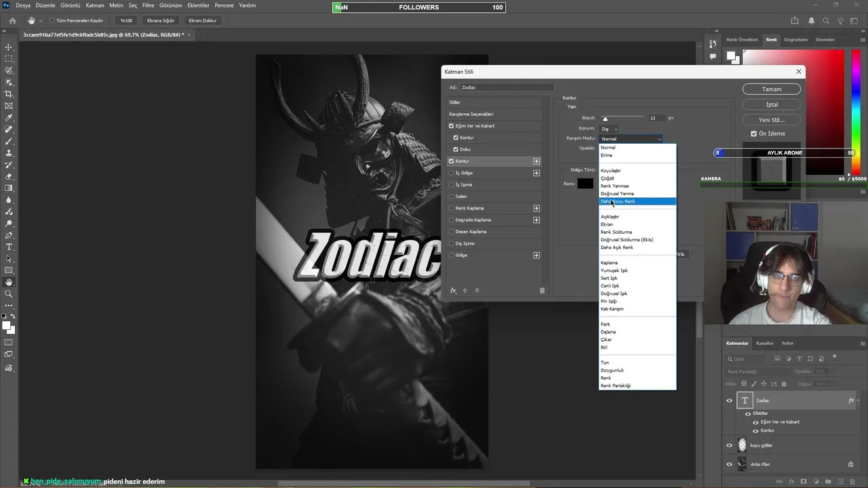Choose Kaplama blend mode from list
This screenshot has width=868, height=488.
(609, 263)
